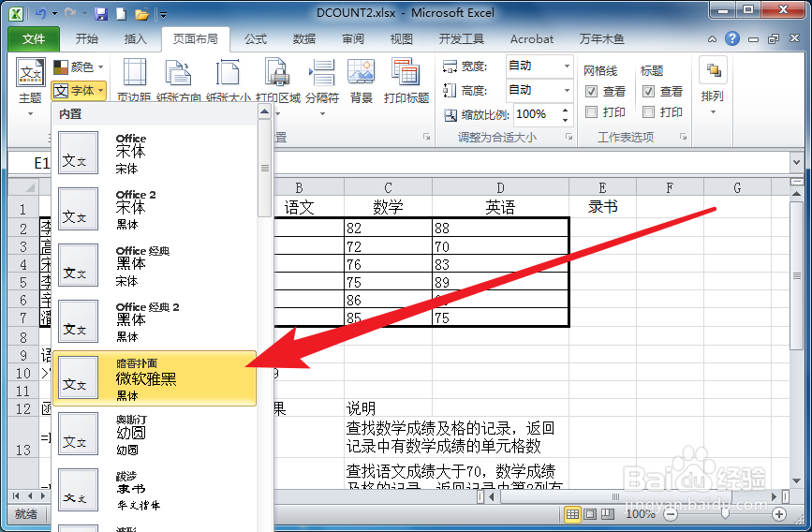The height and width of the screenshot is (532, 812).
Task: Select the Office 2 font theme
Action: point(155,209)
